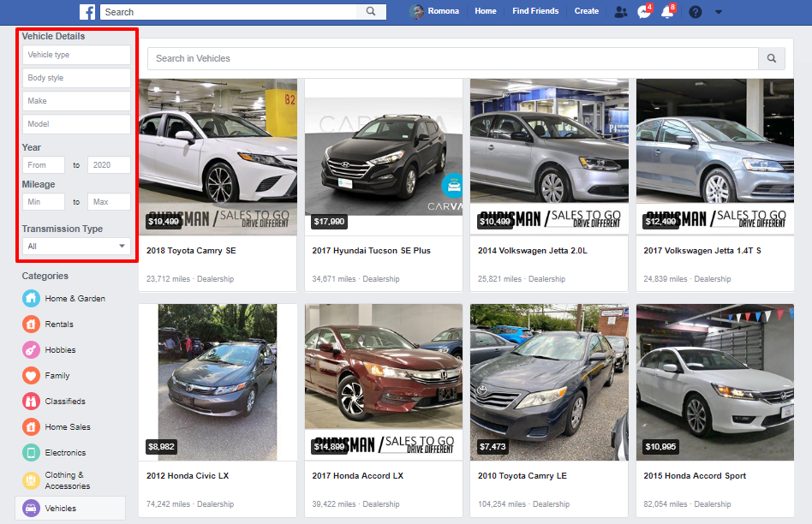
Task: Open the notifications bell icon
Action: point(667,12)
